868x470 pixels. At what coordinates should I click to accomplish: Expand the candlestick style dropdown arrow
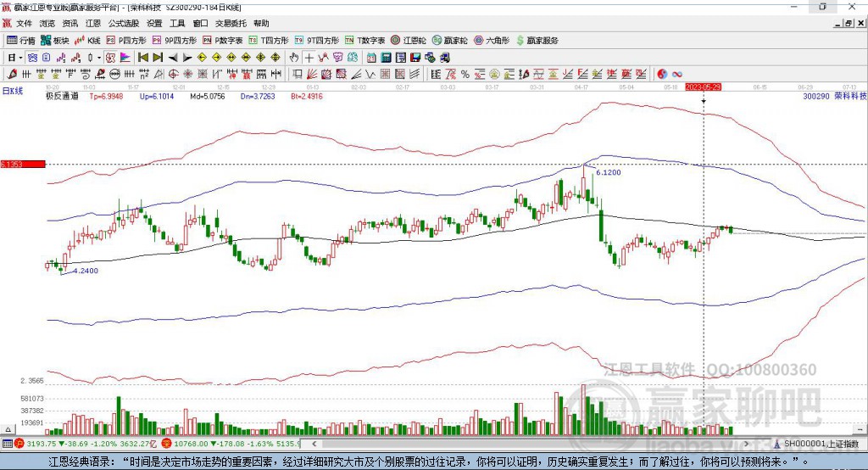click(x=99, y=57)
